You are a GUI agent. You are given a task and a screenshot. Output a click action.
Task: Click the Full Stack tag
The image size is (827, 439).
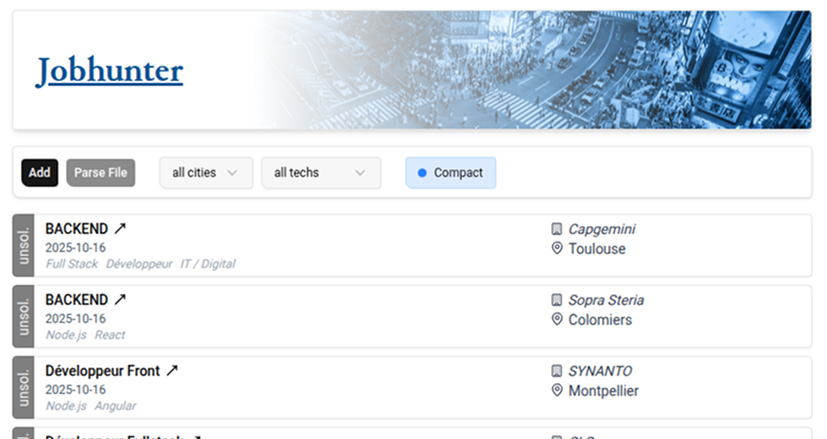tap(72, 264)
